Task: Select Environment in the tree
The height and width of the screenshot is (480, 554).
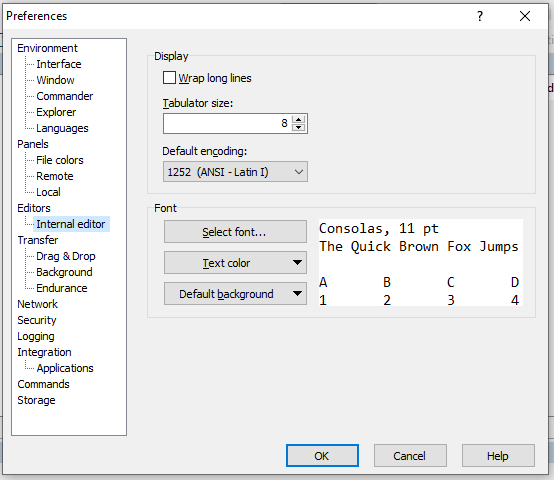Action: pyautogui.click(x=47, y=48)
